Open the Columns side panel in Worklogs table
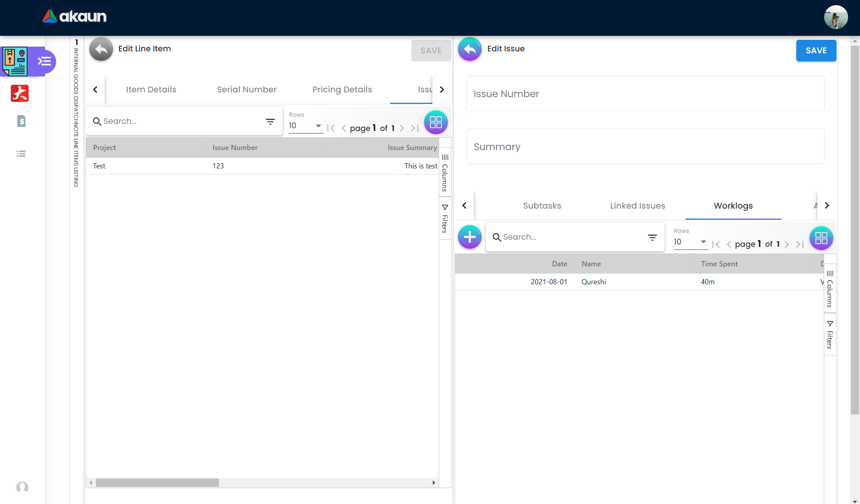 click(x=830, y=289)
